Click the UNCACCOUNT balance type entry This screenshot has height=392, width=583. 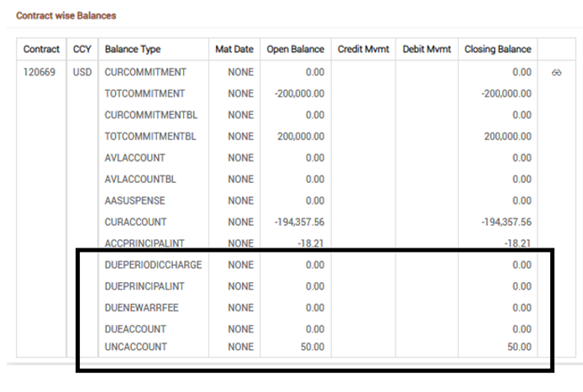tap(136, 347)
